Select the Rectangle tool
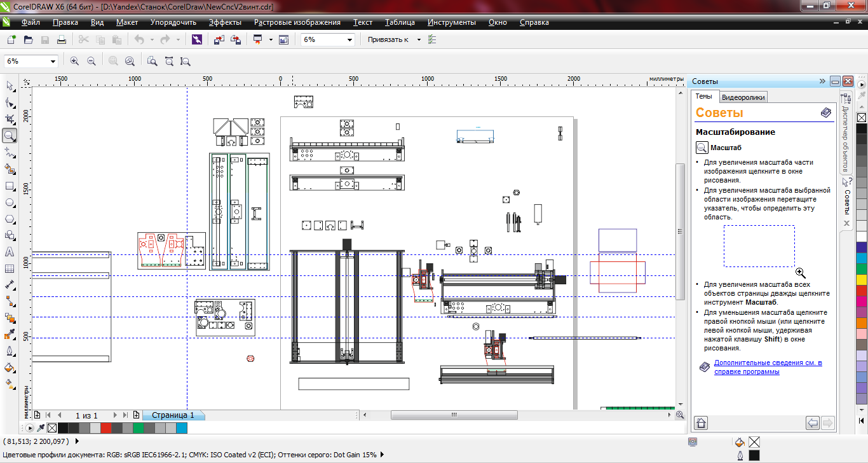Image resolution: width=868 pixels, height=463 pixels. tap(10, 186)
